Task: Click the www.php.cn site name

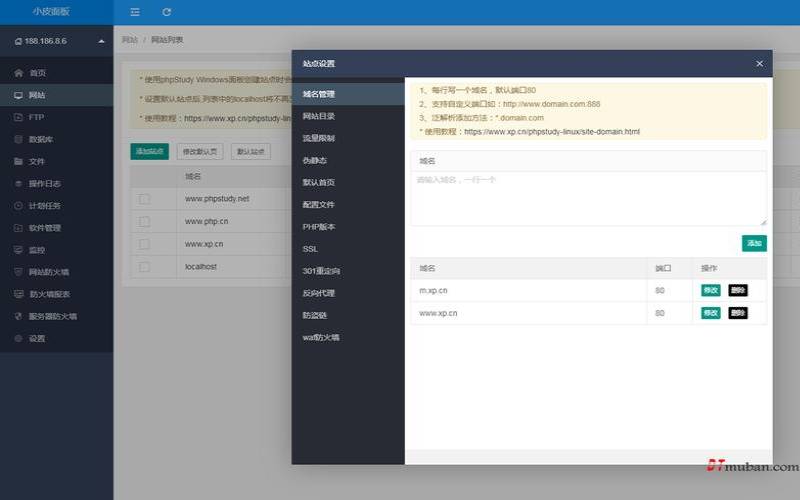Action: pos(206,221)
